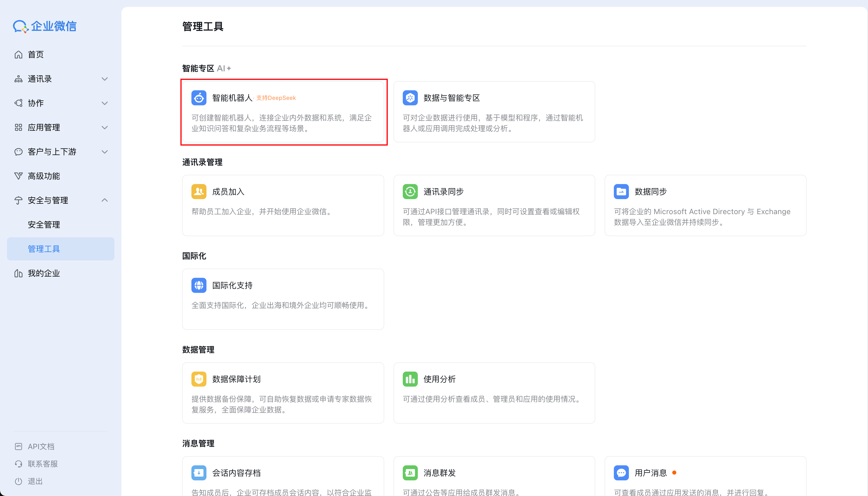The height and width of the screenshot is (496, 868).
Task: Click the 用户消息 chat bubble icon
Action: (x=621, y=473)
